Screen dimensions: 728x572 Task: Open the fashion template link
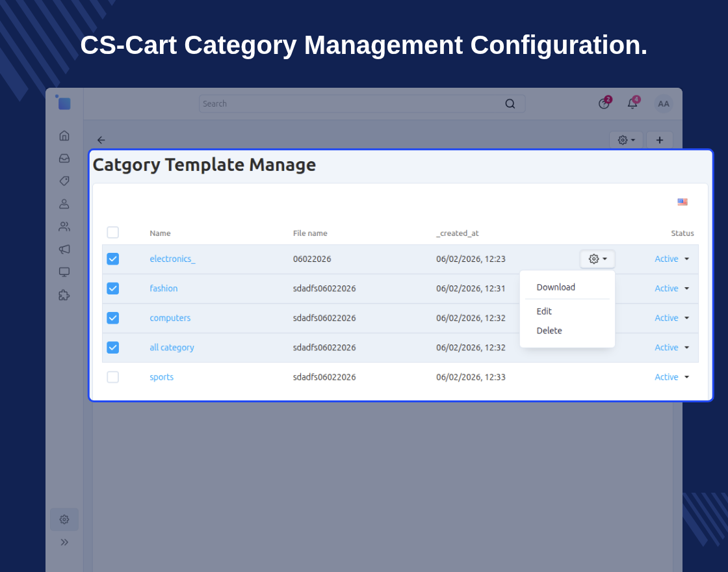pyautogui.click(x=163, y=289)
